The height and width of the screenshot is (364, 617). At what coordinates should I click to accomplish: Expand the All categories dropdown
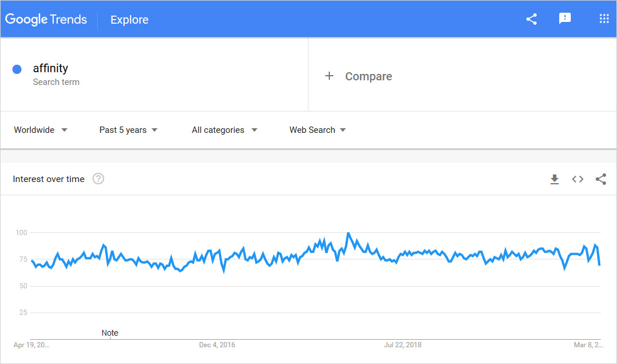point(224,130)
